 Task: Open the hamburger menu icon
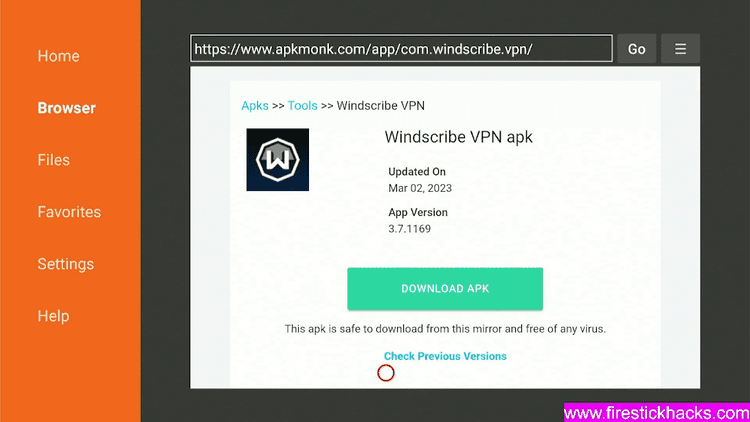tap(680, 48)
